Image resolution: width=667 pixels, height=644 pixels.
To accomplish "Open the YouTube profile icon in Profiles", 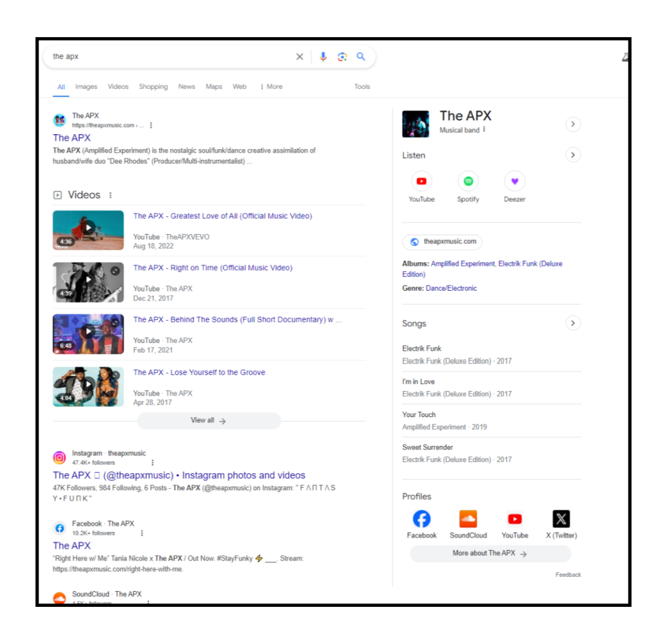I will click(515, 519).
